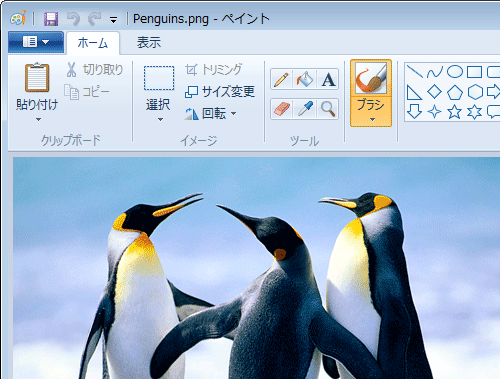This screenshot has width=500, height=379.
Task: Click 切り取り (Cut) button
Action: tap(95, 70)
